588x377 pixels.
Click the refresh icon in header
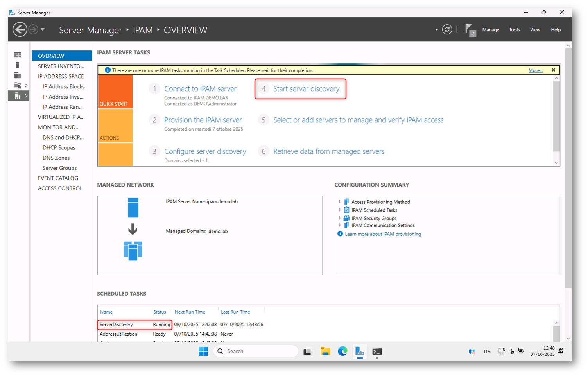[x=447, y=30]
